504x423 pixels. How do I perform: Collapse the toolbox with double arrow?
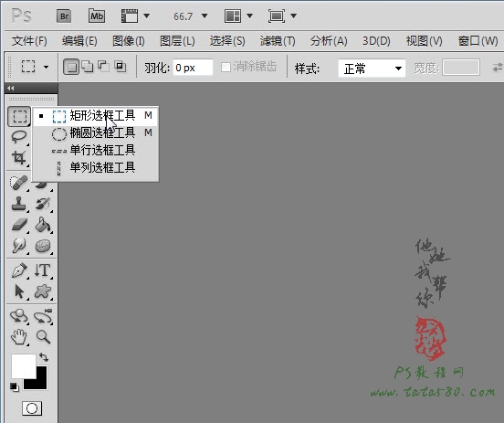pyautogui.click(x=11, y=88)
